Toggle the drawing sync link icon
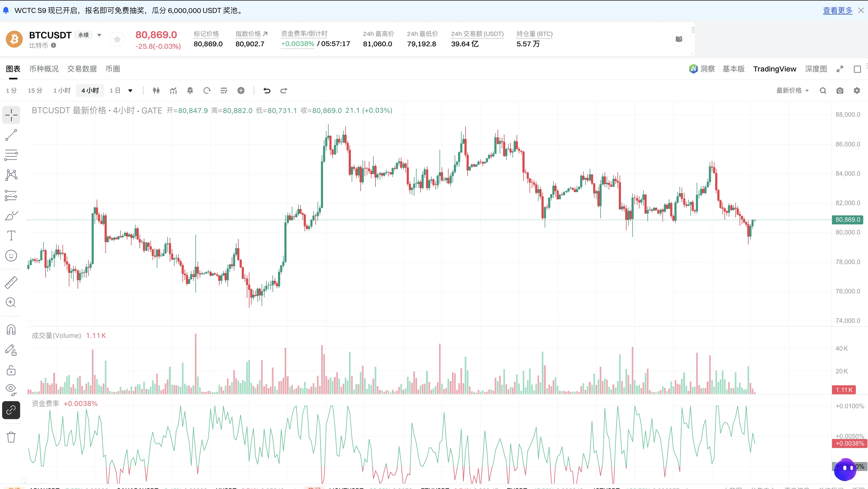Viewport: 868px width, 489px height. pyautogui.click(x=11, y=410)
